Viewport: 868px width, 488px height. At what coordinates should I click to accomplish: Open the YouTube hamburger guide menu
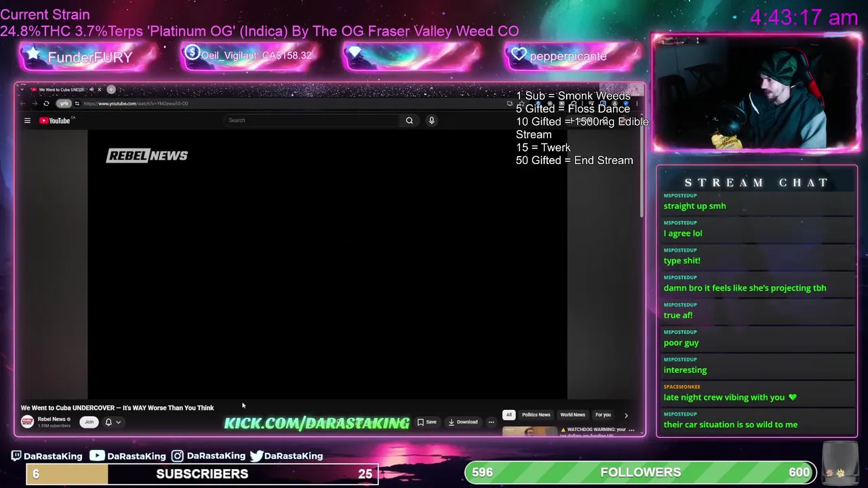click(x=27, y=121)
